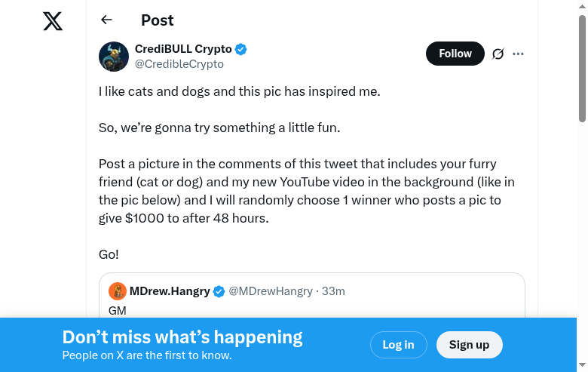588x372 pixels.
Task: Open the MDrew.Hangry name link
Action: click(x=170, y=291)
